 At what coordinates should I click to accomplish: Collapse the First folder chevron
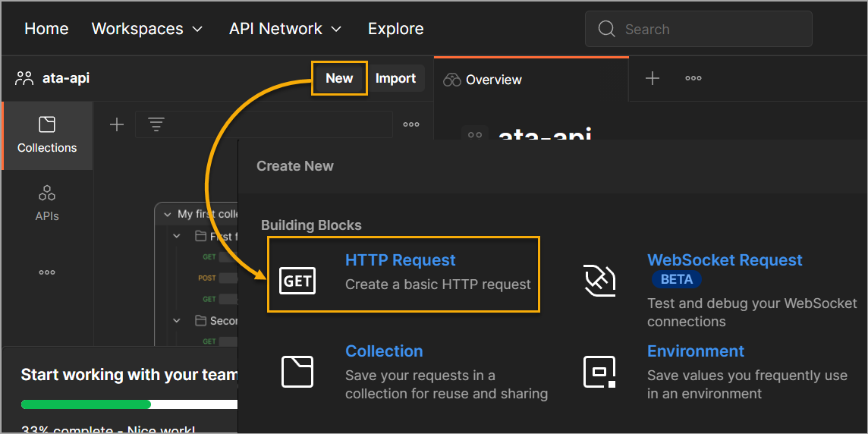click(x=177, y=237)
